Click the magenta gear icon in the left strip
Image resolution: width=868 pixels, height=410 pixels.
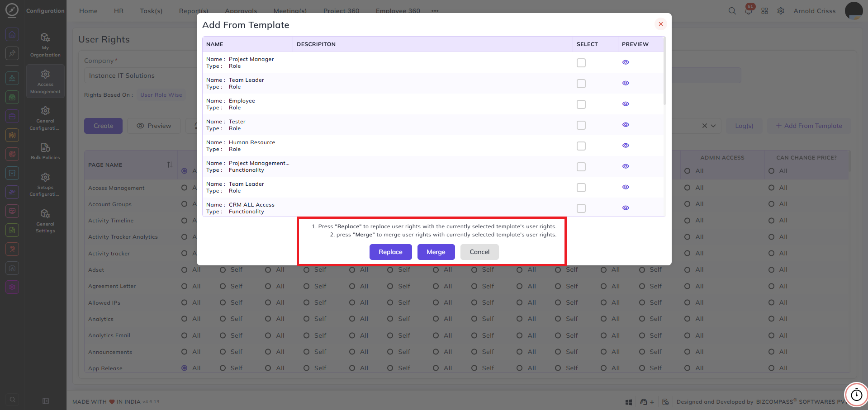point(12,287)
